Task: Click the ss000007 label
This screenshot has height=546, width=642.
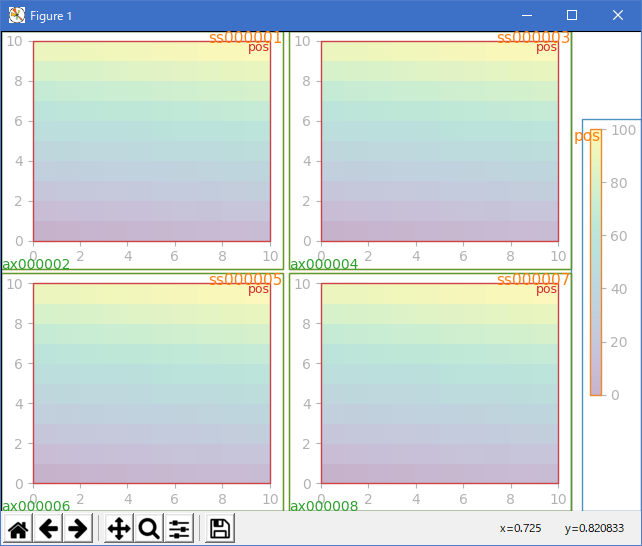Action: (x=533, y=279)
